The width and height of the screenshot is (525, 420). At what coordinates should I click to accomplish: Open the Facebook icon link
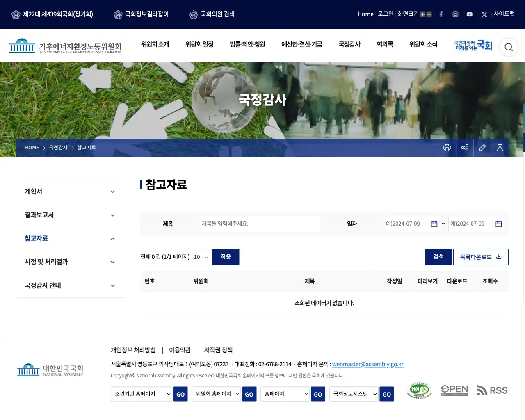pos(441,14)
